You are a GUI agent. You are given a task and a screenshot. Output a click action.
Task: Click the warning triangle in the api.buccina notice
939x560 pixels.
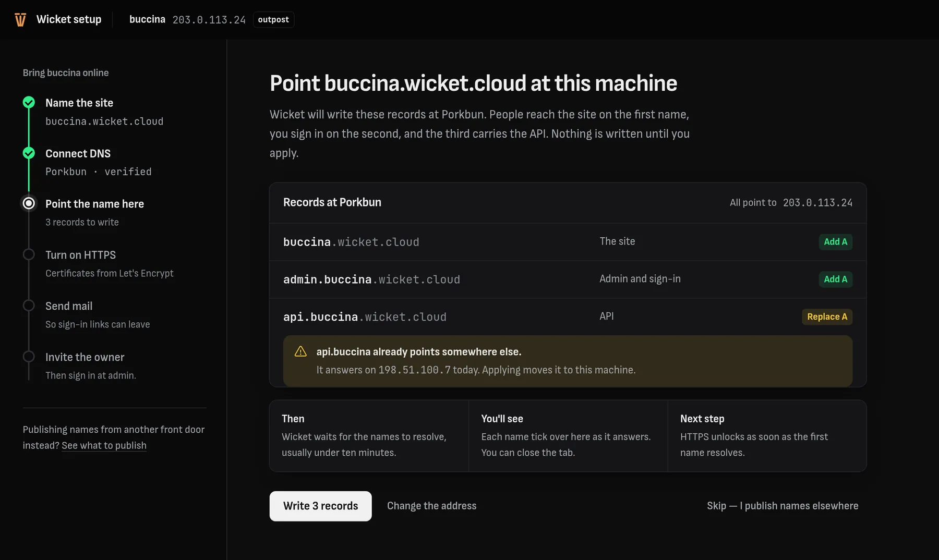pyautogui.click(x=300, y=351)
